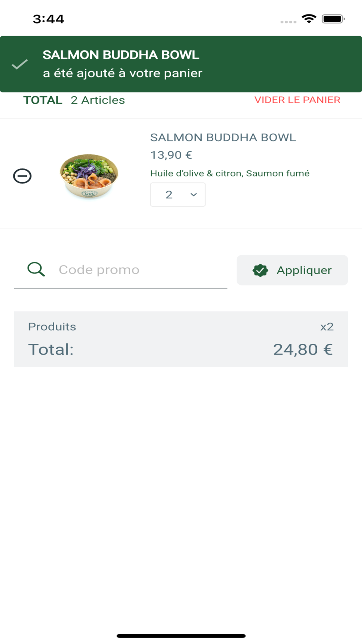Viewport: 362px width, 644px height.
Task: Tap the home indicator bar at bottom
Action: (181, 636)
